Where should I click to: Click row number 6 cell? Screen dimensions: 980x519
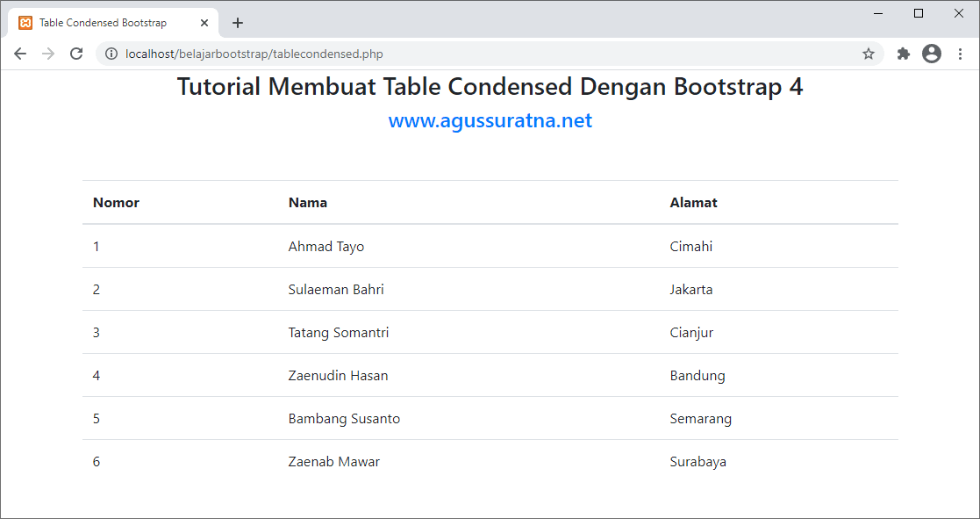click(97, 462)
